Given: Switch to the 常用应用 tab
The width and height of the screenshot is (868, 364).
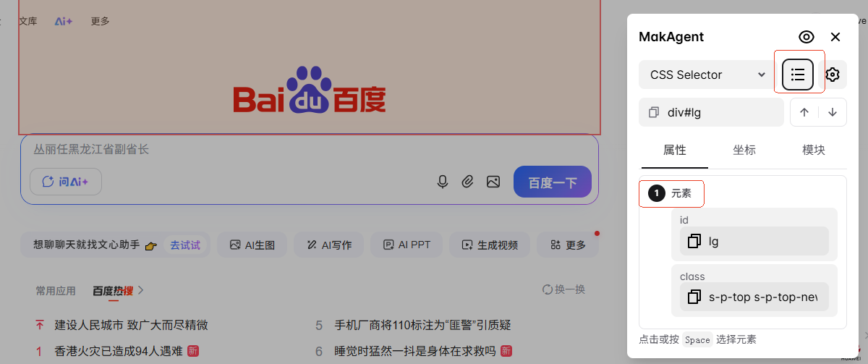Looking at the screenshot, I should (56, 291).
